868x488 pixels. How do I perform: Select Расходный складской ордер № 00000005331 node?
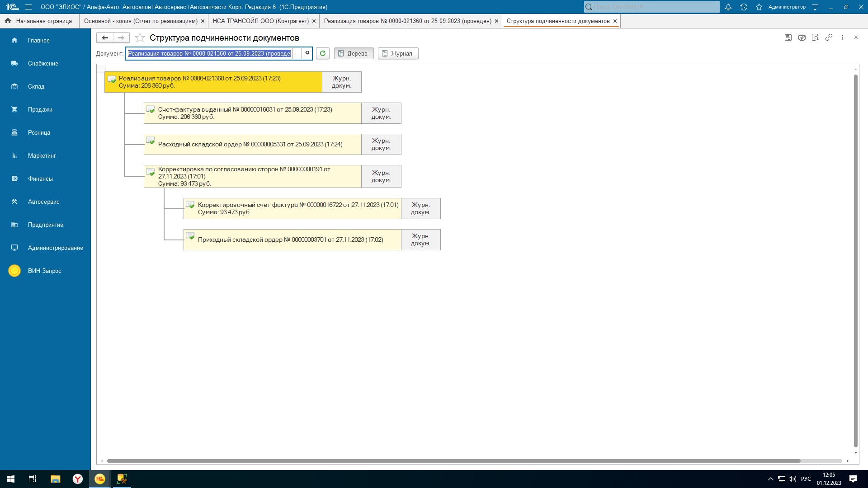click(x=253, y=144)
